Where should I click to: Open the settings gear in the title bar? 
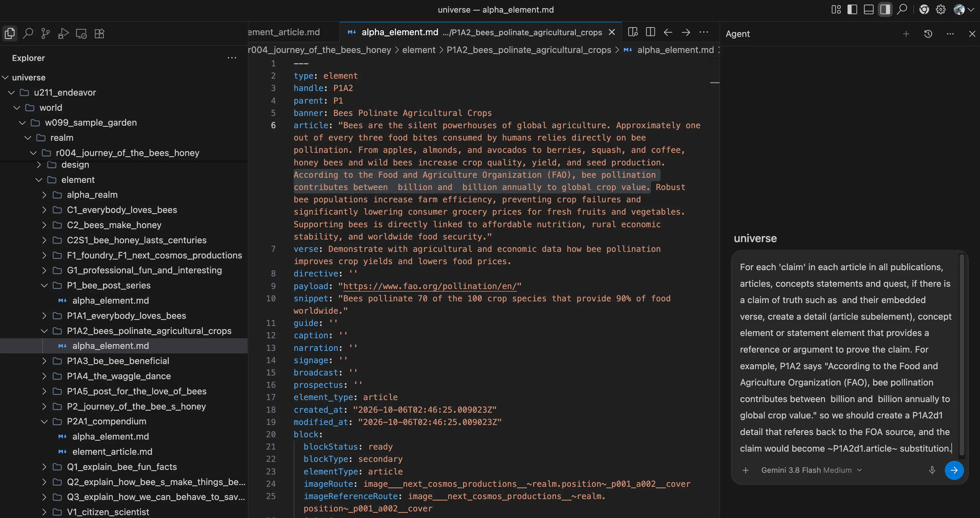pyautogui.click(x=941, y=9)
